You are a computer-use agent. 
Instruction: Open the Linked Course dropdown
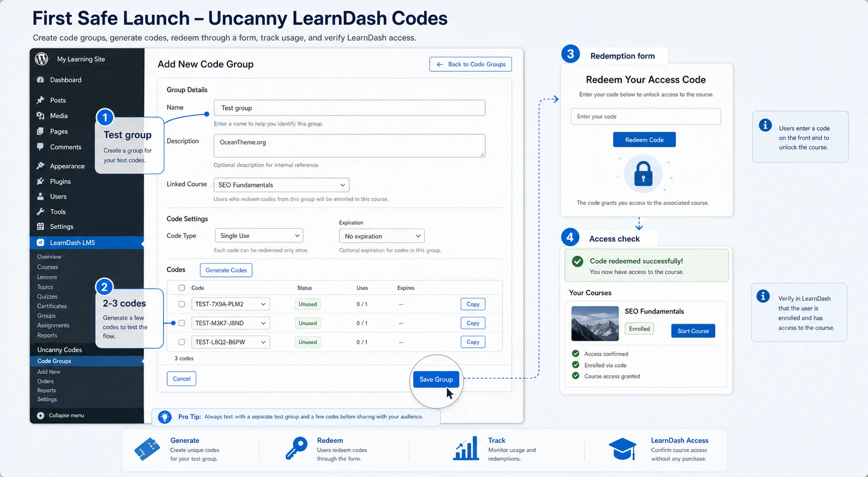(x=282, y=185)
